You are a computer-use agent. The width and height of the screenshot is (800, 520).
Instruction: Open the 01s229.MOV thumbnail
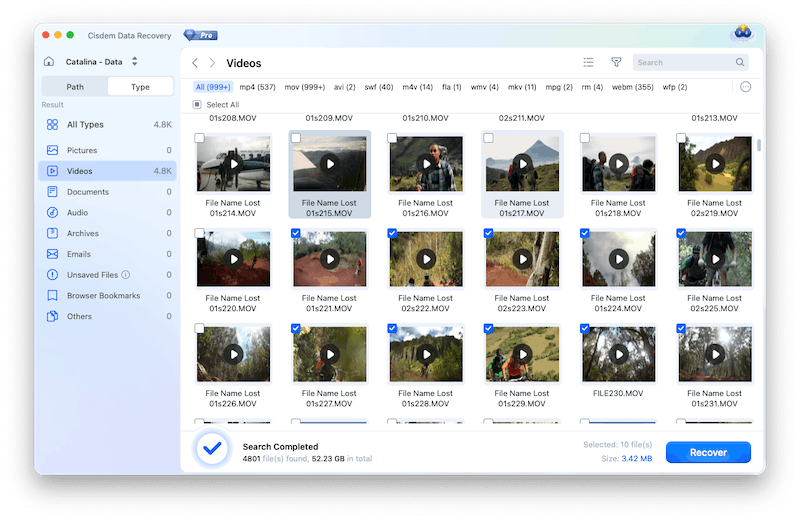click(522, 354)
